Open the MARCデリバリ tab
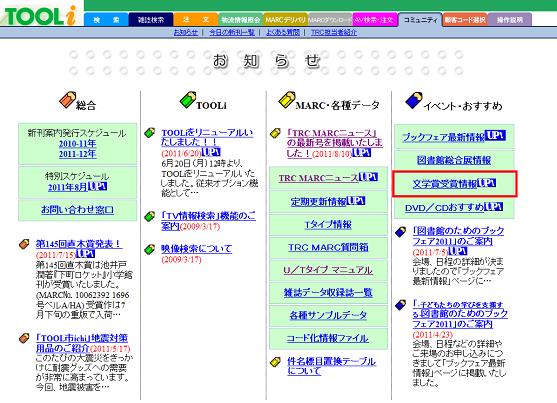This screenshot has height=403, width=557. coord(285,20)
